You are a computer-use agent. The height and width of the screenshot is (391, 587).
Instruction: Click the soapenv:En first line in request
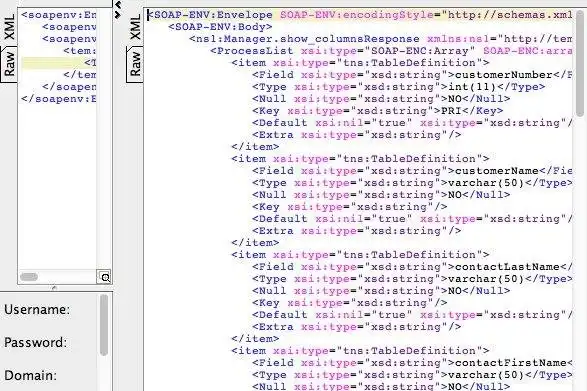tap(59, 15)
